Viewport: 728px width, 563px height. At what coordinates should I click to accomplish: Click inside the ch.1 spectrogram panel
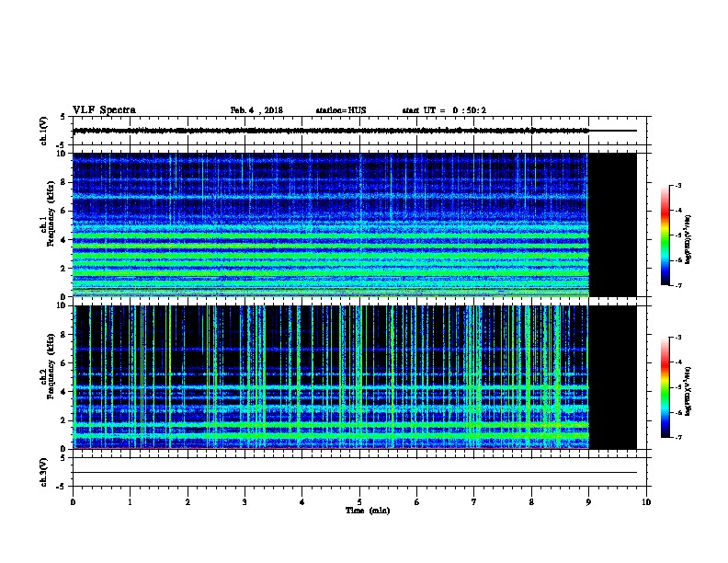coord(331,224)
